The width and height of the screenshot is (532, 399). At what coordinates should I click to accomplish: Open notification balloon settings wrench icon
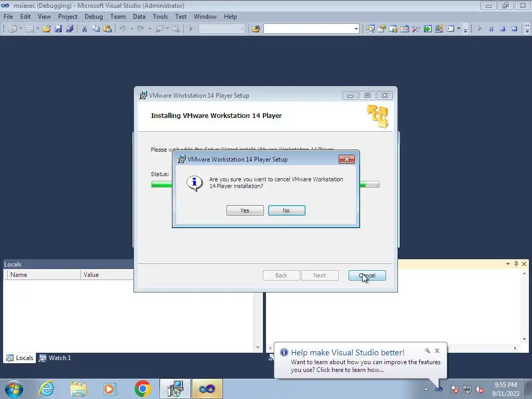point(428,351)
